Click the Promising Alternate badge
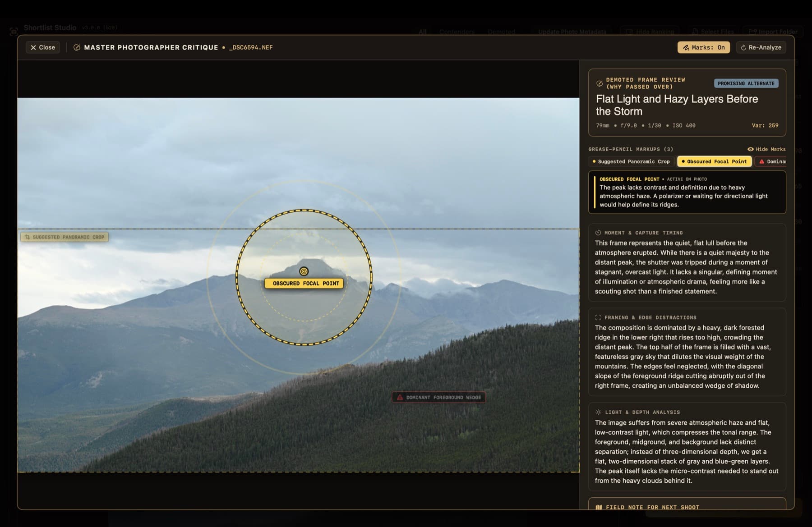Viewport: 812px width, 527px height. point(746,83)
